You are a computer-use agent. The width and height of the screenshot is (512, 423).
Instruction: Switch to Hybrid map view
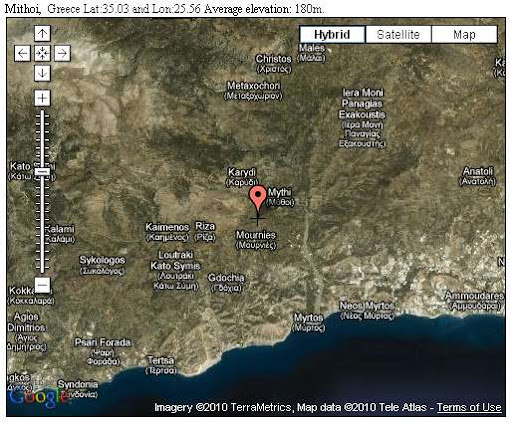point(332,35)
